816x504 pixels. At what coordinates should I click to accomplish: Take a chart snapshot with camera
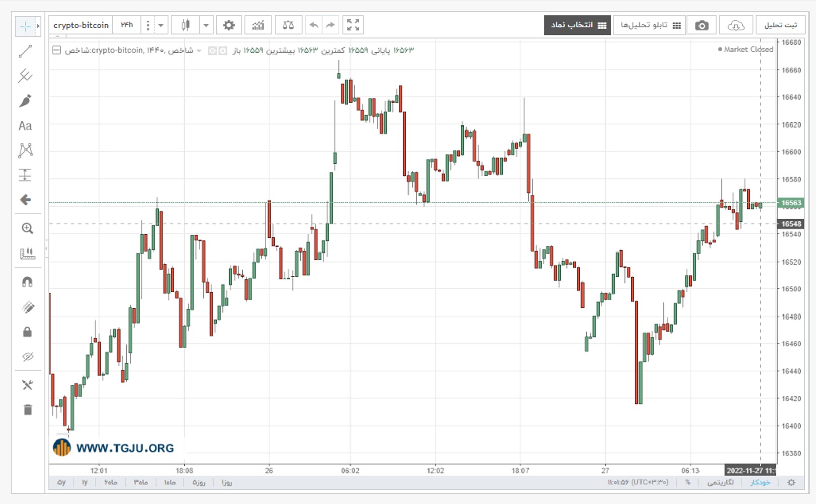(702, 25)
